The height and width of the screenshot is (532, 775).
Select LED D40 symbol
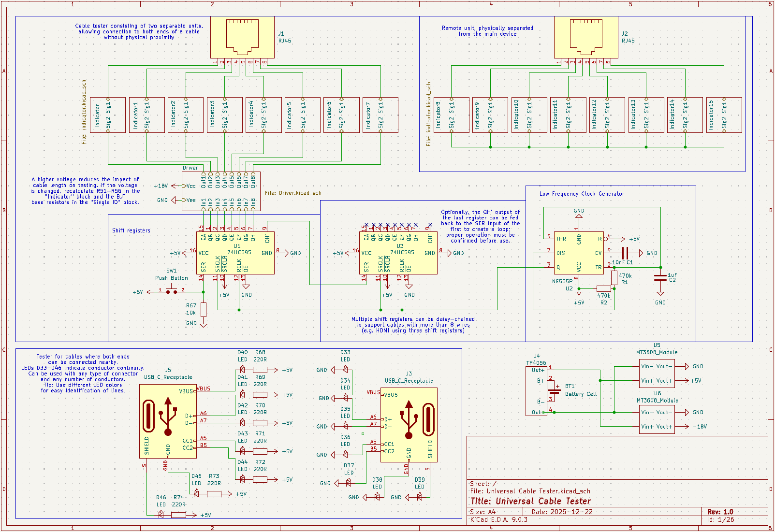(242, 370)
